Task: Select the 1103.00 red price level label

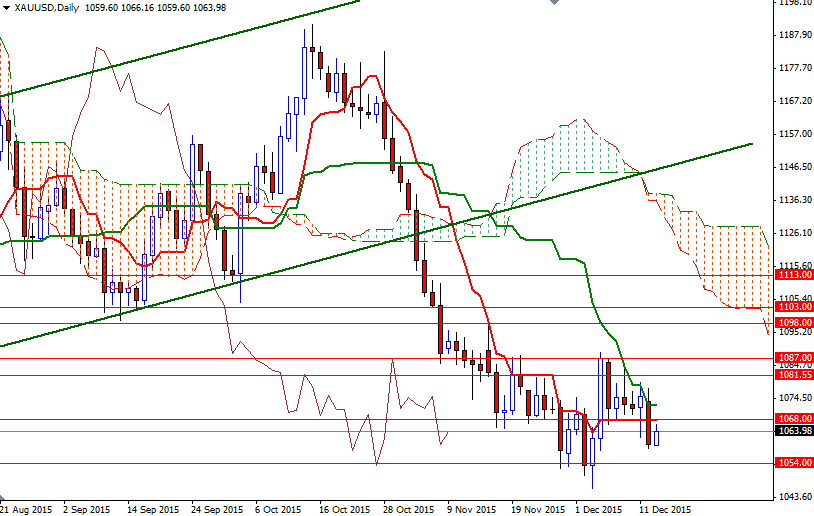Action: tap(793, 308)
